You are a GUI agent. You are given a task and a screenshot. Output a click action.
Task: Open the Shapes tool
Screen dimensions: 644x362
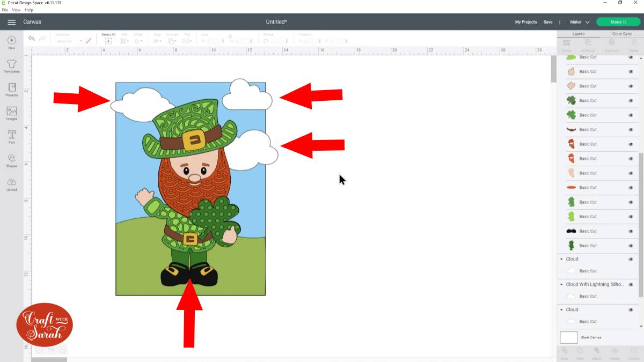(x=11, y=160)
